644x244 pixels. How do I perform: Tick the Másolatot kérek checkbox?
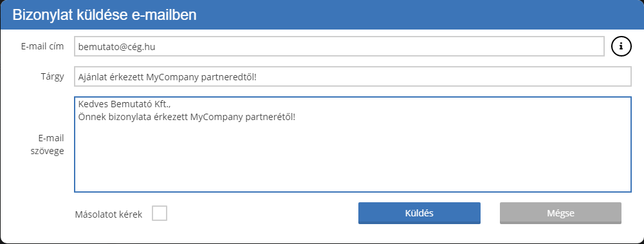click(x=160, y=213)
